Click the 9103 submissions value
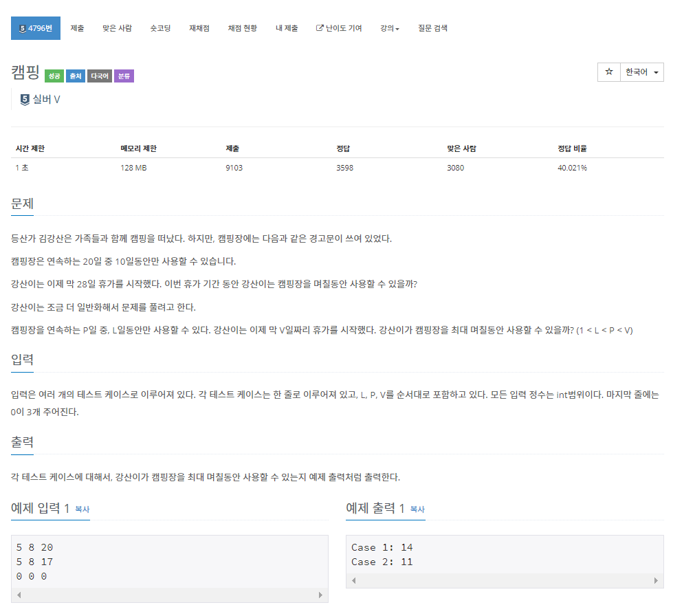Image resolution: width=684 pixels, height=616 pixels. pyautogui.click(x=234, y=168)
